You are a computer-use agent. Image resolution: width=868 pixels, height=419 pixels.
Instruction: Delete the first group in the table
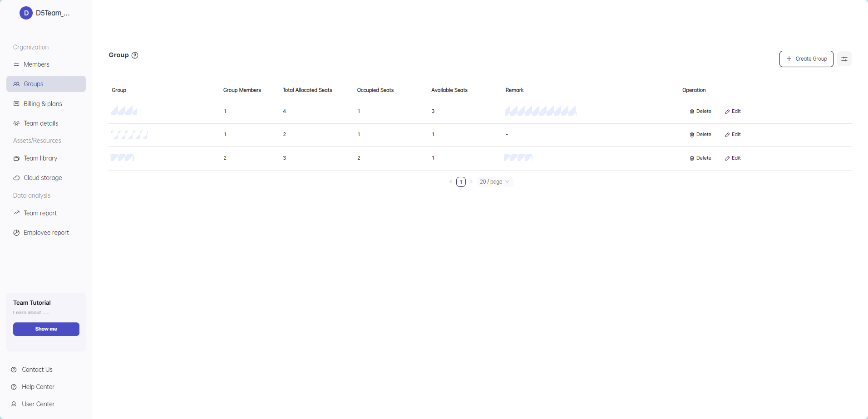point(700,112)
